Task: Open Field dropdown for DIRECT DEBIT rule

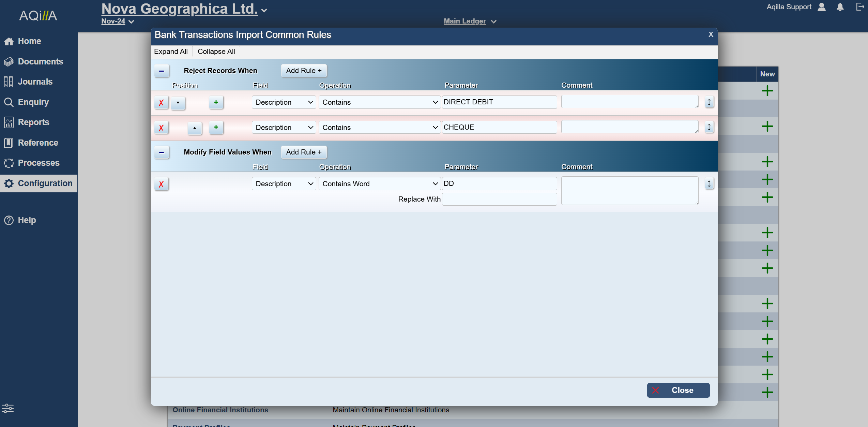Action: coord(284,102)
